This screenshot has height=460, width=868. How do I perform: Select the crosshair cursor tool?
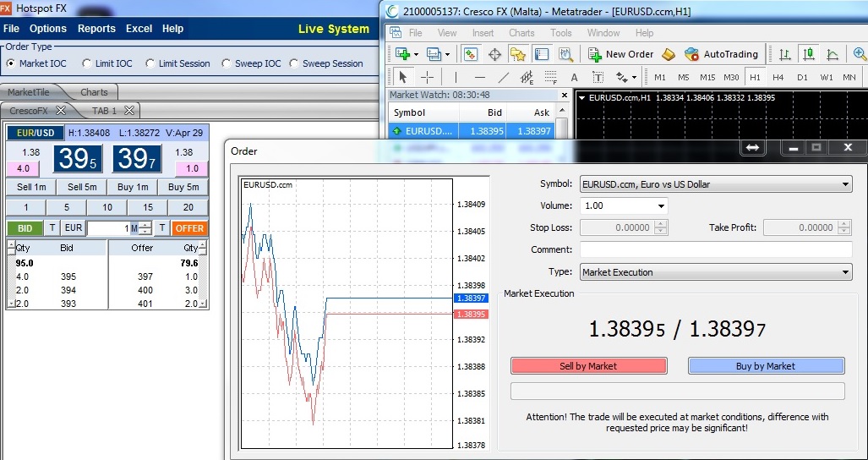[x=428, y=77]
